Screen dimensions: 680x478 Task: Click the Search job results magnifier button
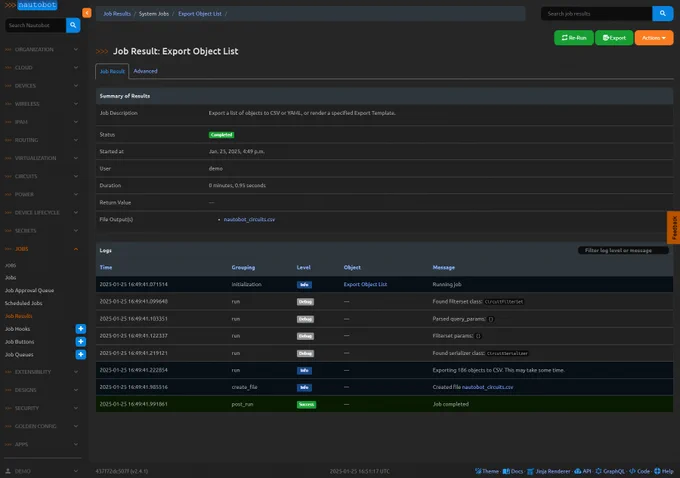click(x=662, y=13)
